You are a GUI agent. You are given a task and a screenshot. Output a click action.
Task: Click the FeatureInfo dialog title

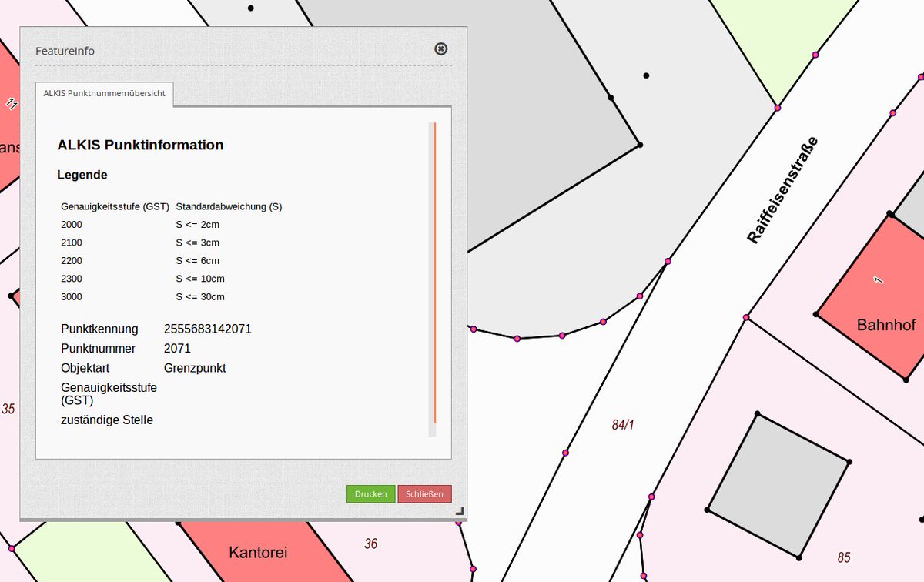[x=65, y=51]
